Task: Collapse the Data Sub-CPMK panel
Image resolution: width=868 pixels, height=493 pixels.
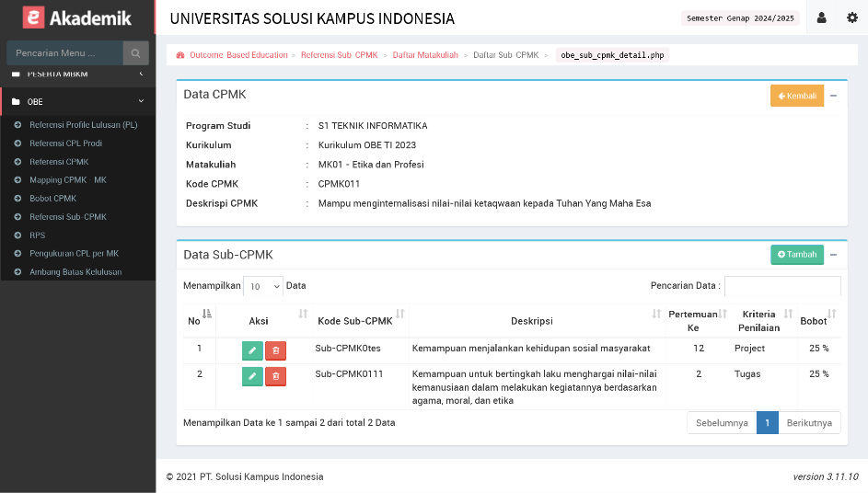Action: [x=833, y=255]
